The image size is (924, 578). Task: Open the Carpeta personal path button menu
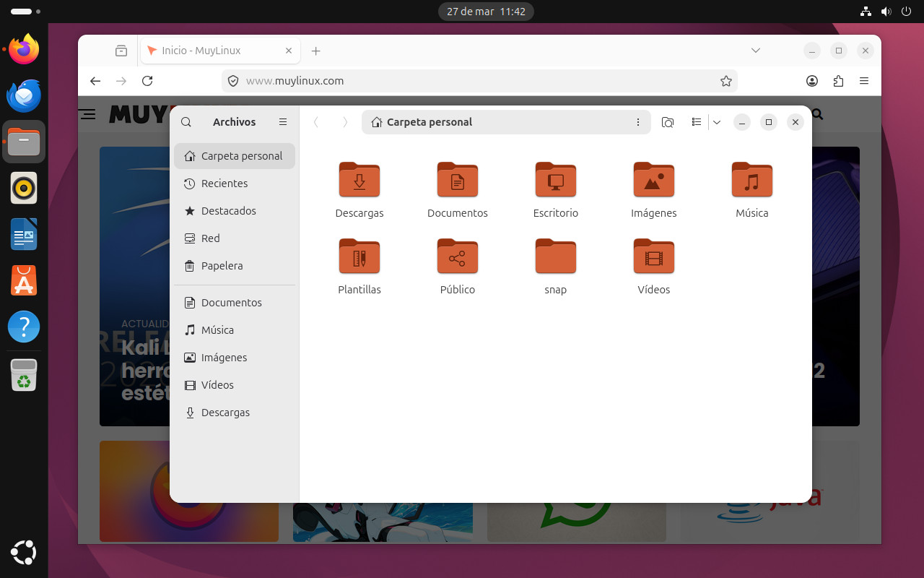pyautogui.click(x=638, y=122)
